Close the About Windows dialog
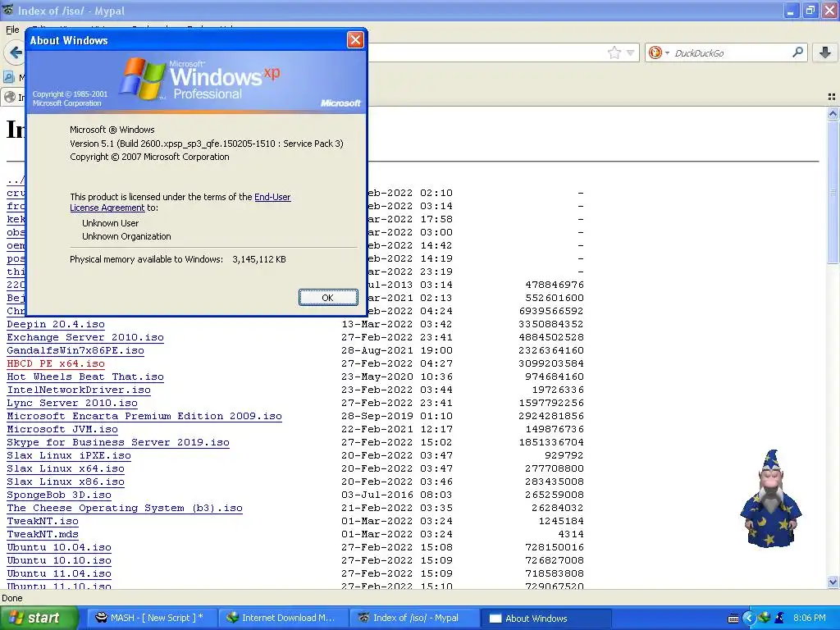 355,39
